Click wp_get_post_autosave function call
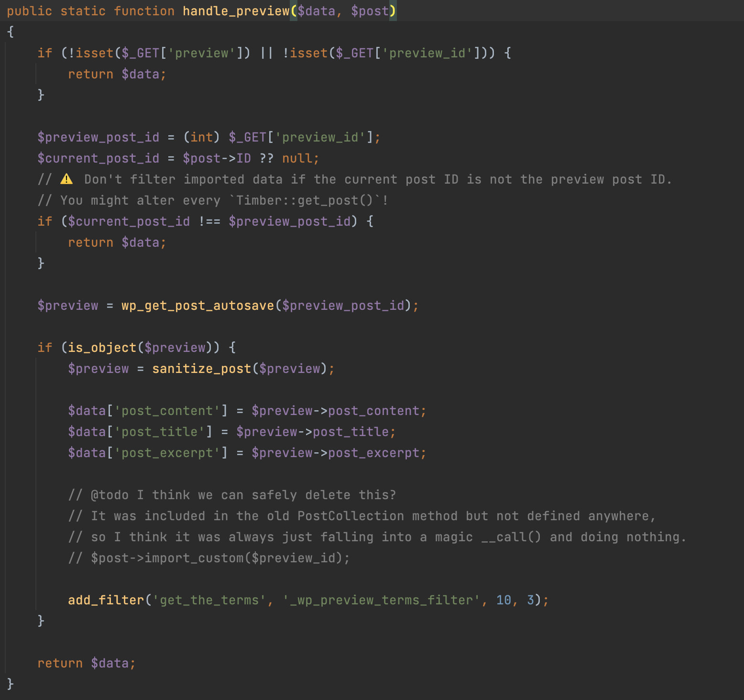The image size is (744, 700). pos(198,306)
